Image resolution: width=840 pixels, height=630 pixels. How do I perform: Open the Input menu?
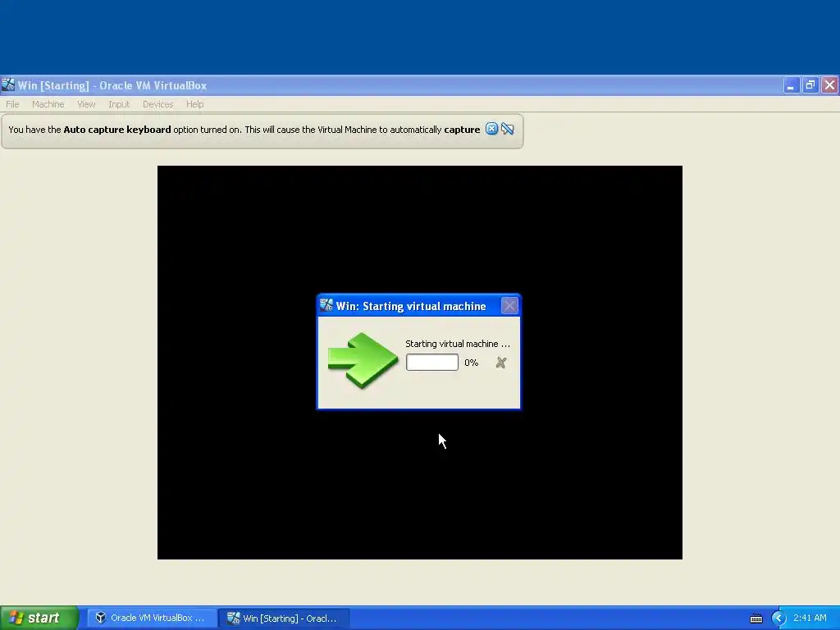[x=119, y=104]
